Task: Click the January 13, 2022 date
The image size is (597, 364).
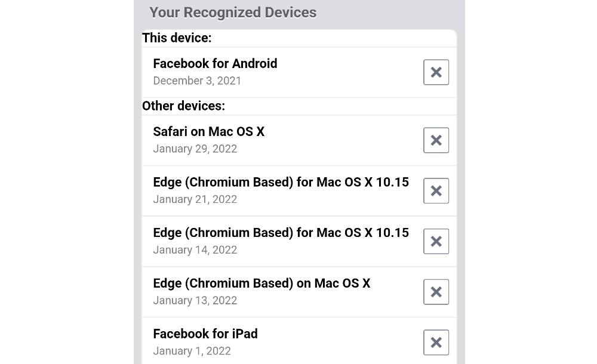Action: pos(195,300)
